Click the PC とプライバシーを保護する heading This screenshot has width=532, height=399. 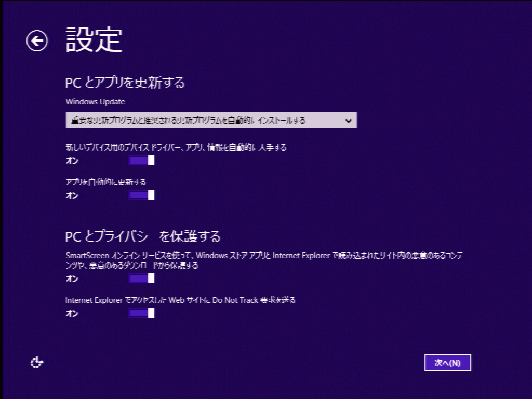[143, 236]
